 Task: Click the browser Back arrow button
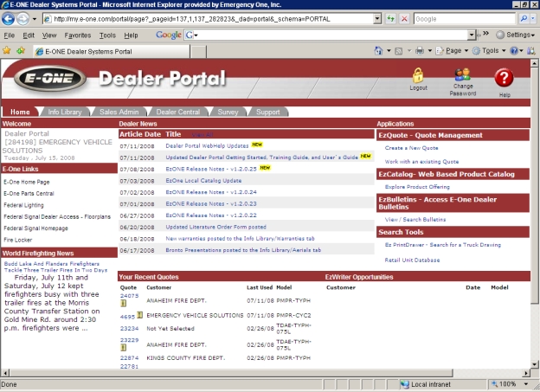[x=8, y=18]
